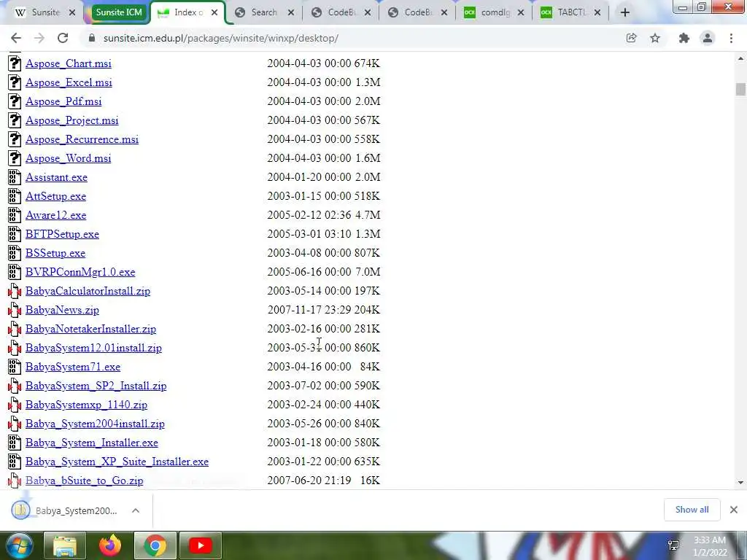747x560 pixels.
Task: Close the download bar
Action: (734, 510)
